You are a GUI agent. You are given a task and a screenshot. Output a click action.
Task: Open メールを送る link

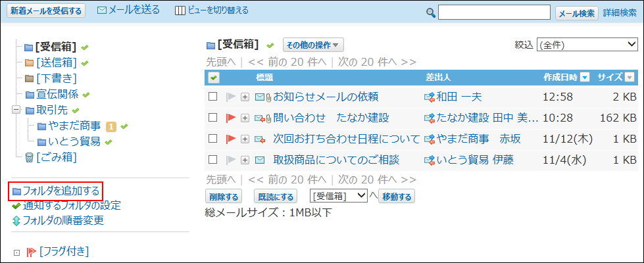134,11
